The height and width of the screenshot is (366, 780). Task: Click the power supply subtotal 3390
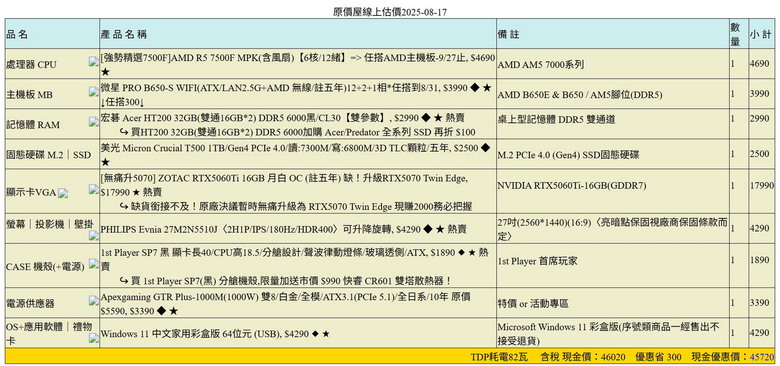(x=760, y=303)
